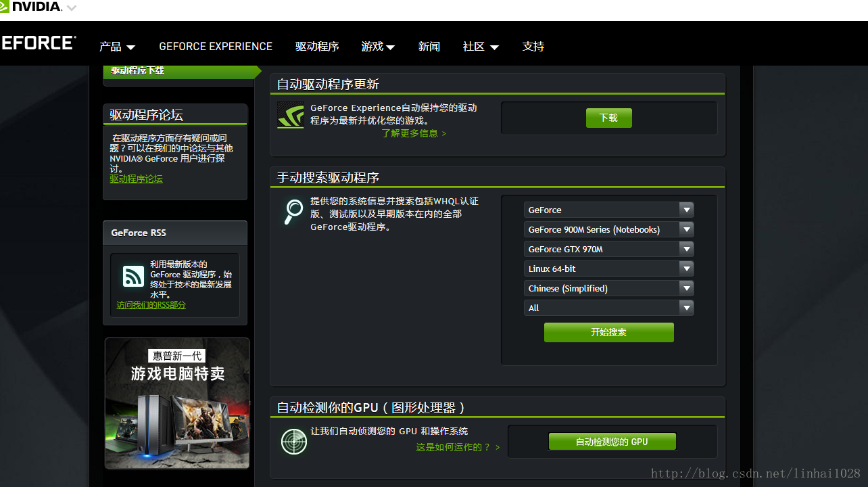Image resolution: width=868 pixels, height=487 pixels.
Task: Expand the GeForce product type dropdown
Action: coord(608,210)
